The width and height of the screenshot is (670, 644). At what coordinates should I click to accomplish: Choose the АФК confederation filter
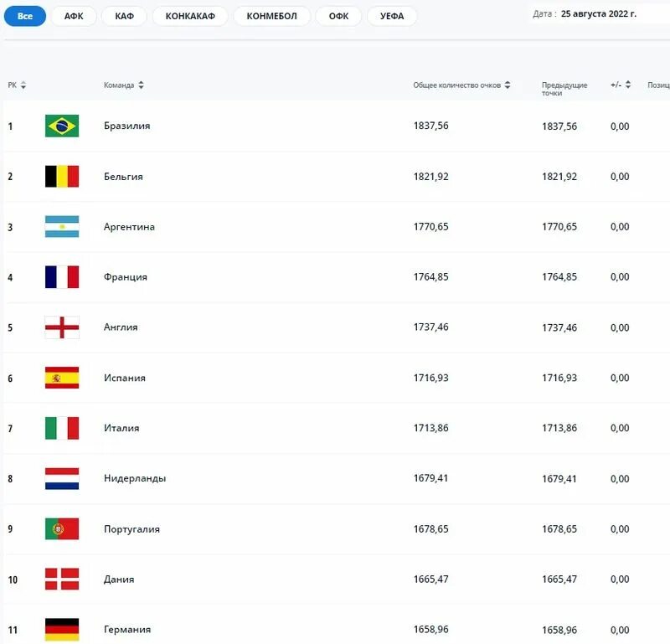[74, 16]
